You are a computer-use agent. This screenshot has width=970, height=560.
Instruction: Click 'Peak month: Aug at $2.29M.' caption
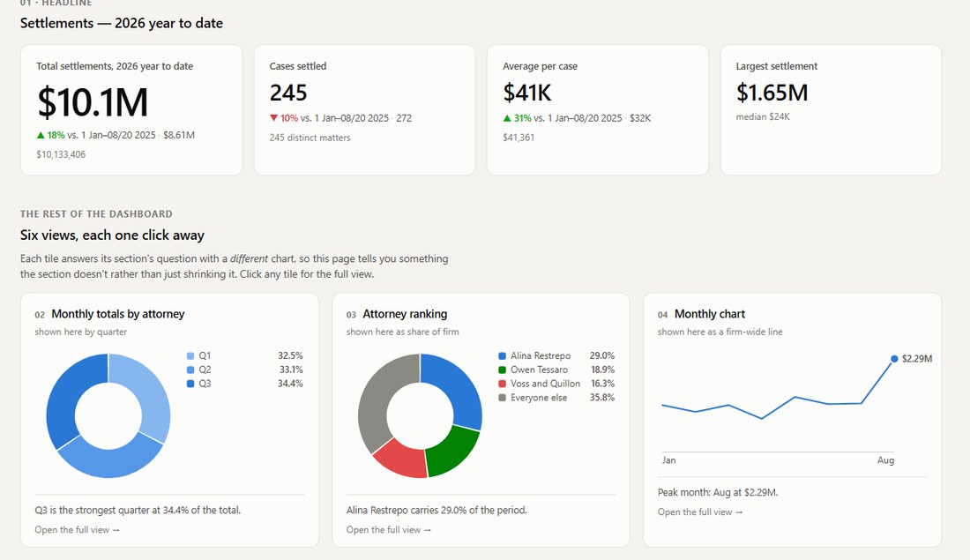coord(718,493)
